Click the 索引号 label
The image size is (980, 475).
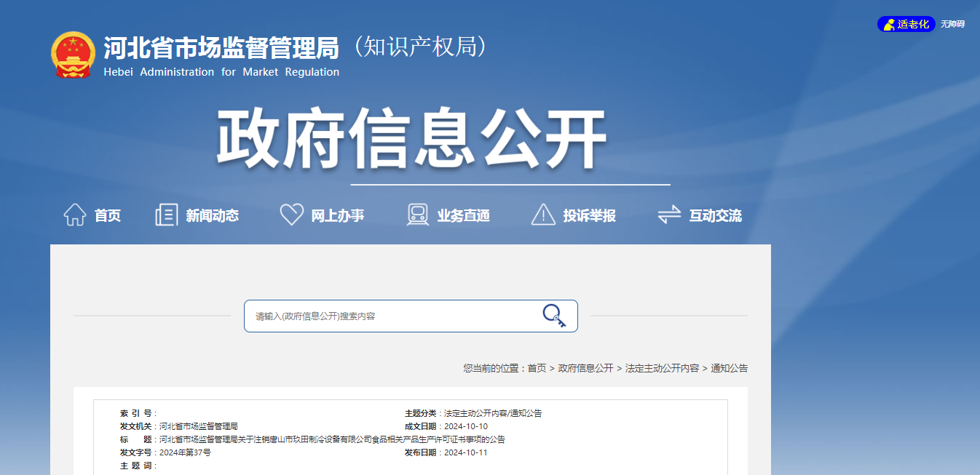pos(138,413)
